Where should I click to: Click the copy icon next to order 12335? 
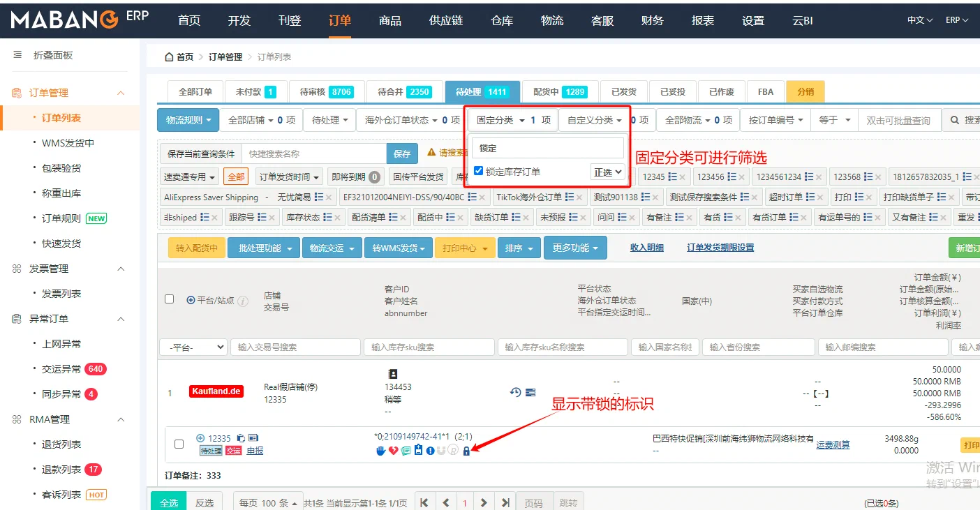click(x=241, y=438)
